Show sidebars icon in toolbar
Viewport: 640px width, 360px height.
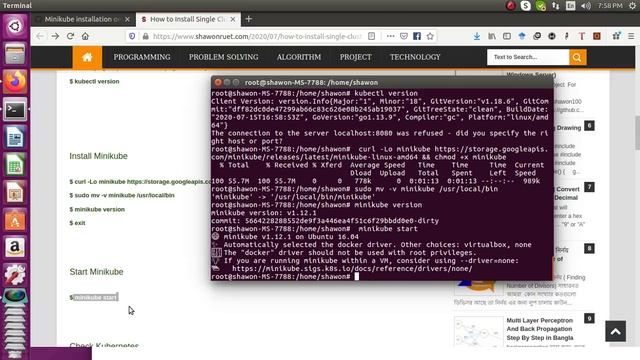507,36
